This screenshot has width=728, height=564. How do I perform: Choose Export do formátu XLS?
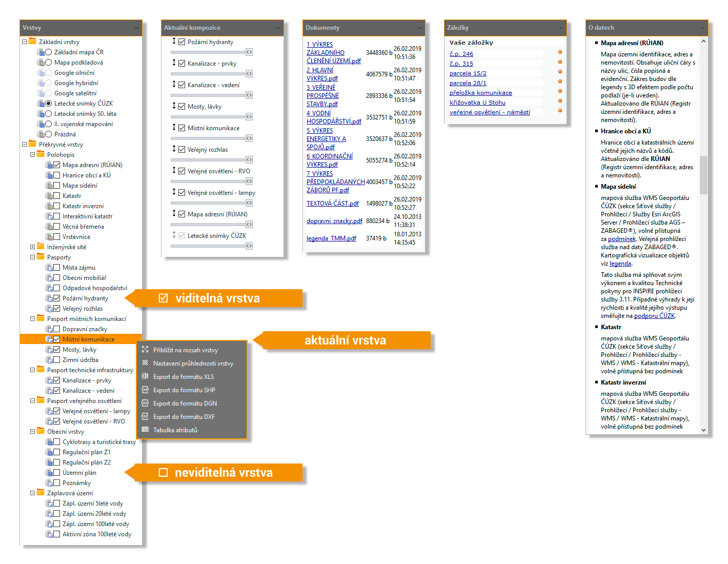pos(192,377)
